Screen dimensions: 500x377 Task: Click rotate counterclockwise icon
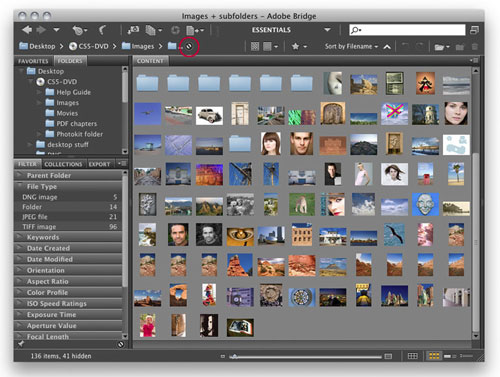405,46
